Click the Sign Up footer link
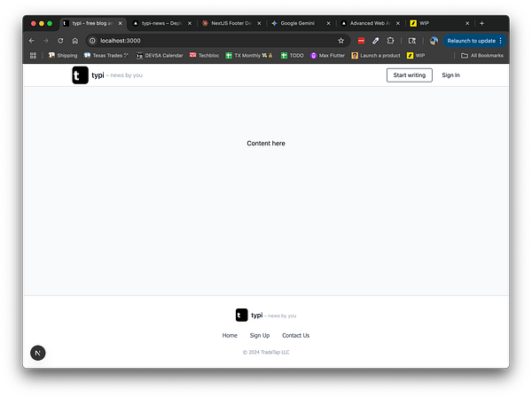This screenshot has height=398, width=532. click(x=260, y=335)
